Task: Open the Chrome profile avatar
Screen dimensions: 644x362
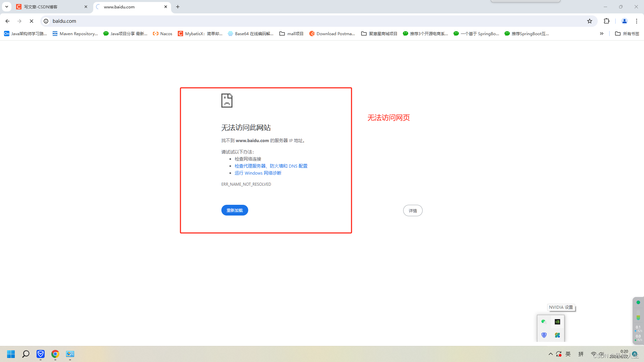Action: coord(624,21)
